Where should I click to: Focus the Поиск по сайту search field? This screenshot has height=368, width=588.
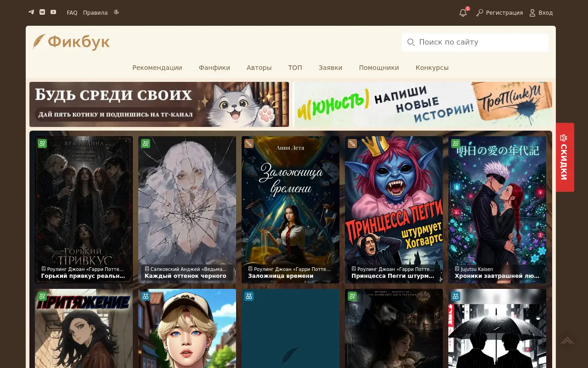click(475, 42)
